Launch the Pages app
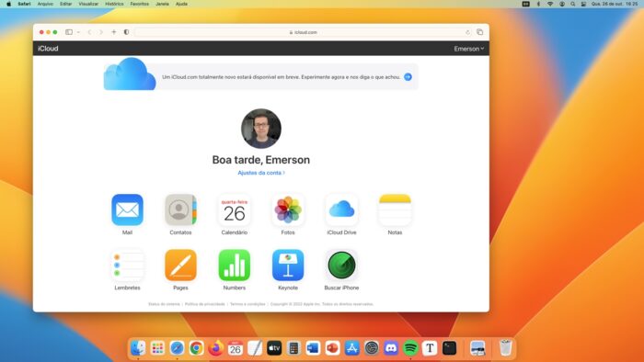This screenshot has height=362, width=644. tap(180, 266)
